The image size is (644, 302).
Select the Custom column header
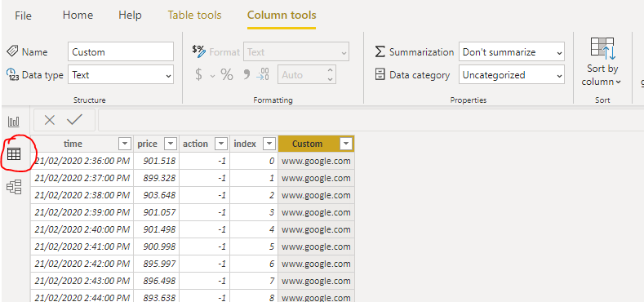(307, 144)
